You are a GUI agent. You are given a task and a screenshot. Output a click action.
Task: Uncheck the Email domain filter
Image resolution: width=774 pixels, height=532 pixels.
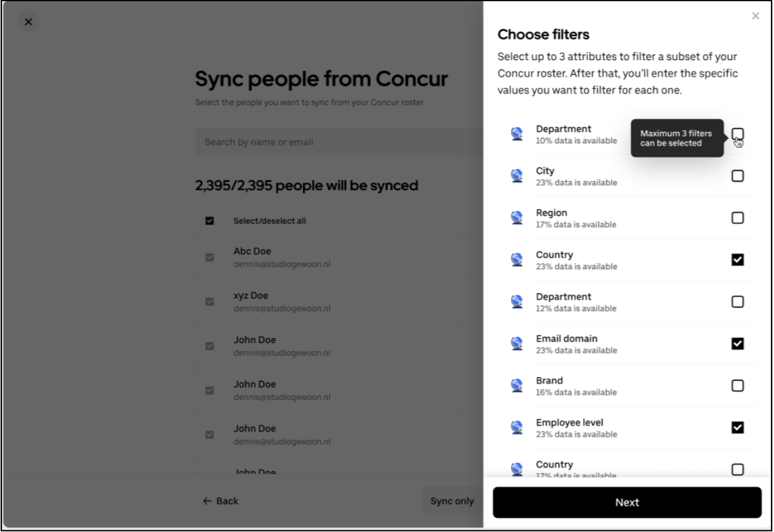(737, 344)
